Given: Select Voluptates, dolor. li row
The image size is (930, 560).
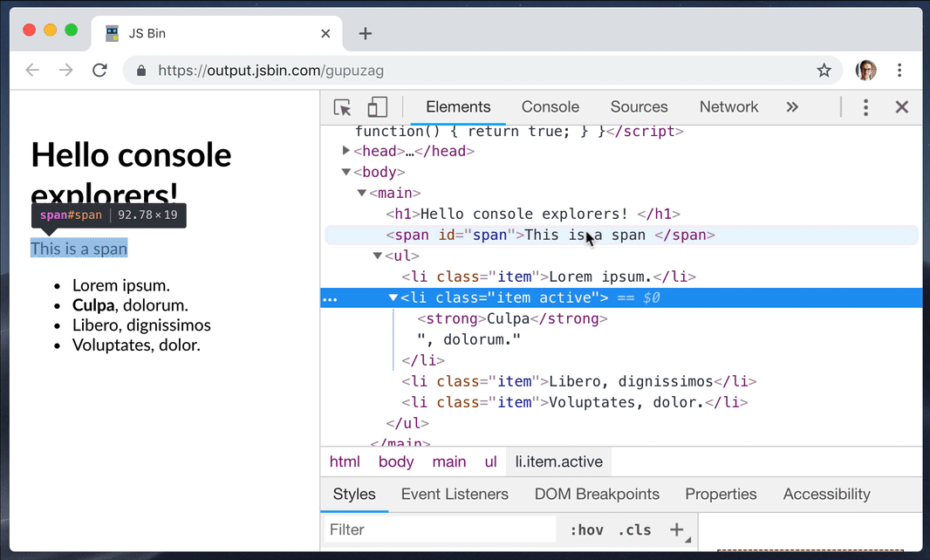Looking at the screenshot, I should tap(620, 403).
